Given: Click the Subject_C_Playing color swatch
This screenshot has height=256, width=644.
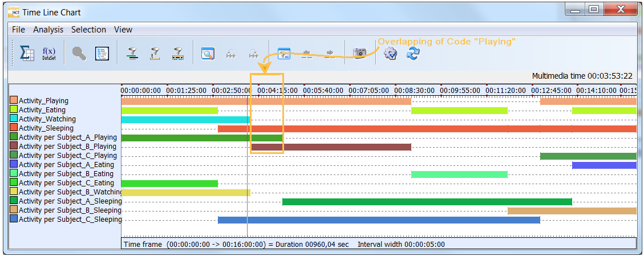Looking at the screenshot, I should click(x=14, y=156).
